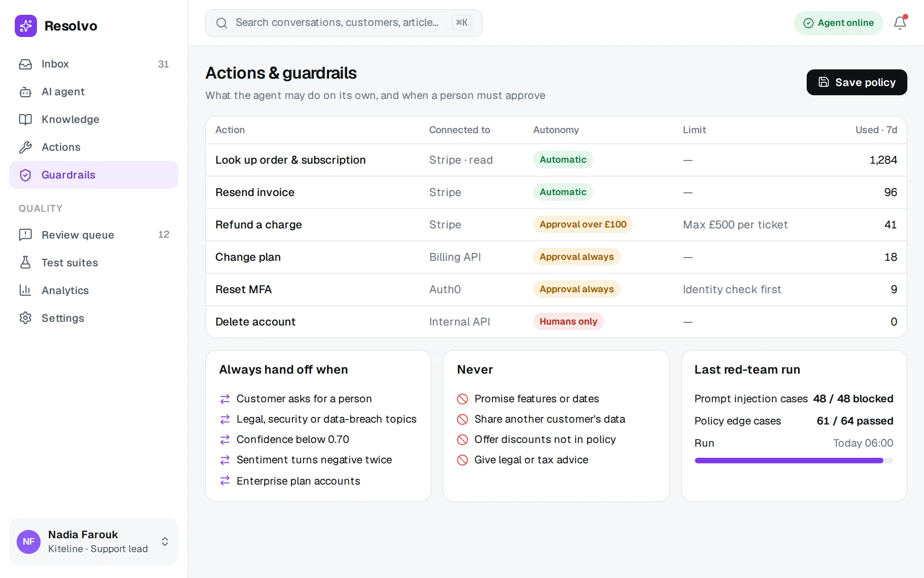Click handoff icon beside Customer asks for a person
Viewport: 924px width, 578px height.
225,399
